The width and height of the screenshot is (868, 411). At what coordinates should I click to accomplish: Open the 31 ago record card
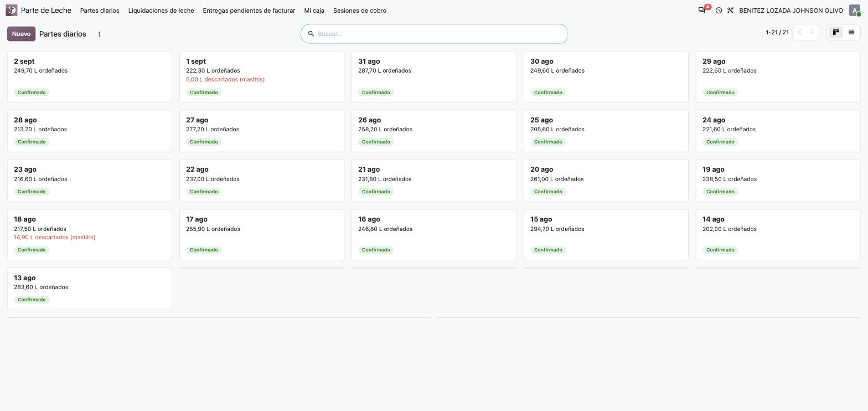coord(434,77)
